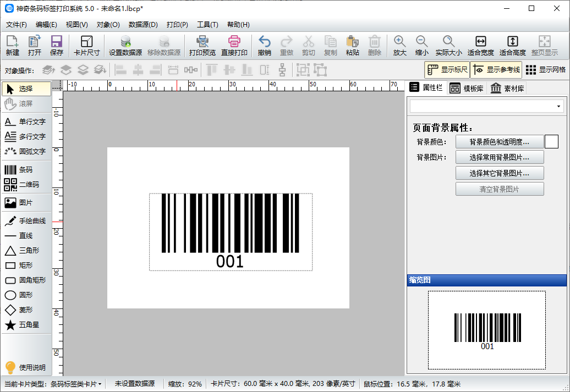Click the 卡片尺寸: 60.0 毫米 x 40.0 毫米 status text
The width and height of the screenshot is (570, 392).
283,384
